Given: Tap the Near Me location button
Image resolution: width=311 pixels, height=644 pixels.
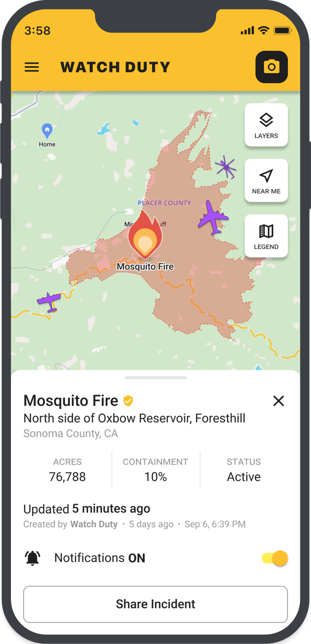Looking at the screenshot, I should coord(266,180).
